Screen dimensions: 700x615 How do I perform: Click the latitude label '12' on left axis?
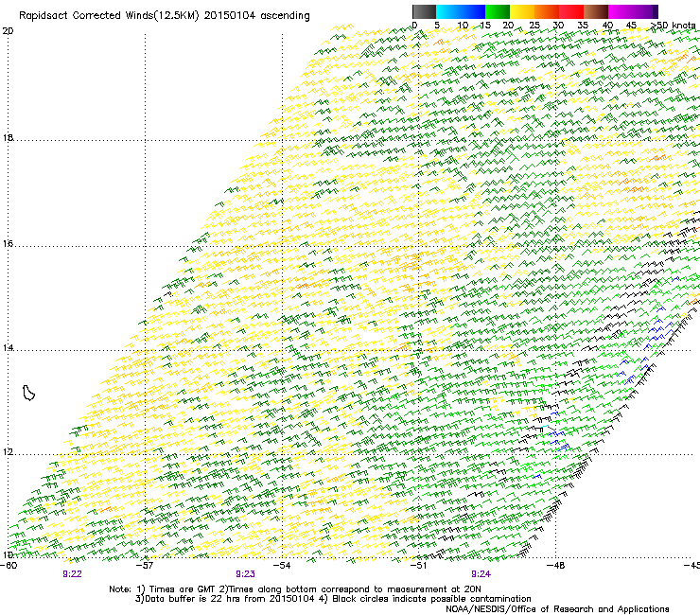pyautogui.click(x=8, y=452)
